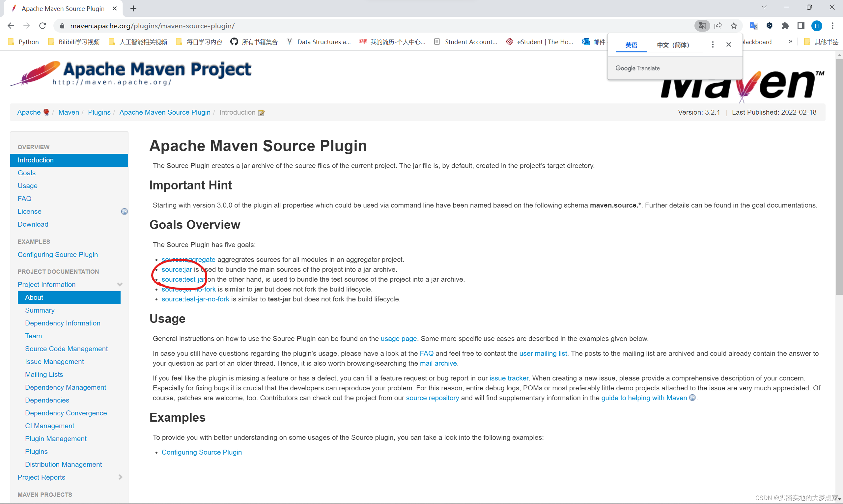Close the Google Translate popup
This screenshot has width=843, height=504.
[729, 45]
